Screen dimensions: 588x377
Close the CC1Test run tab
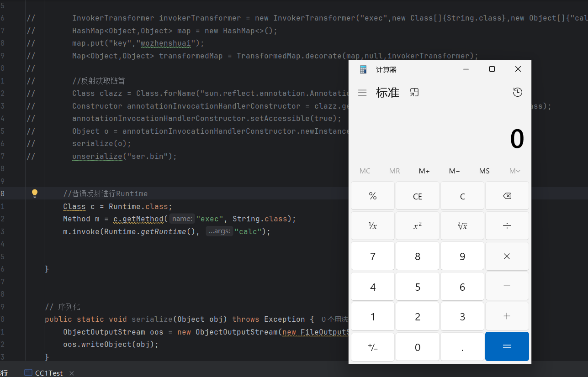point(72,373)
